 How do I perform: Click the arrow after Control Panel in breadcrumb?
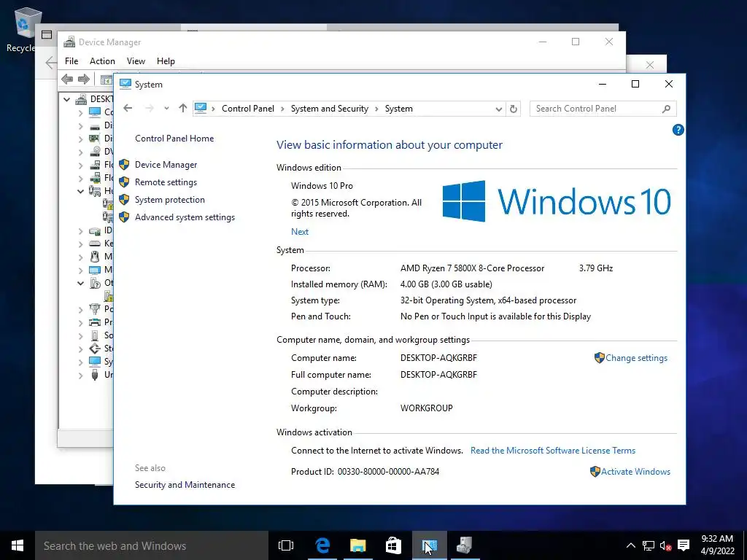282,109
